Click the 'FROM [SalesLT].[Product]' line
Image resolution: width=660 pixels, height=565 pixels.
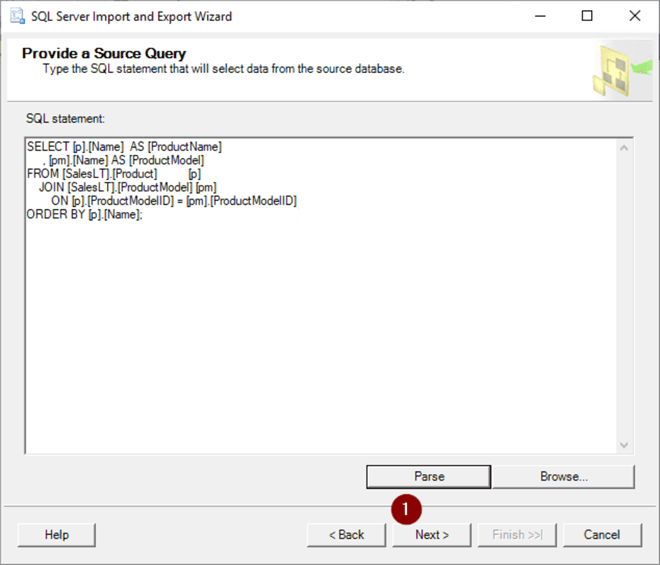[114, 173]
